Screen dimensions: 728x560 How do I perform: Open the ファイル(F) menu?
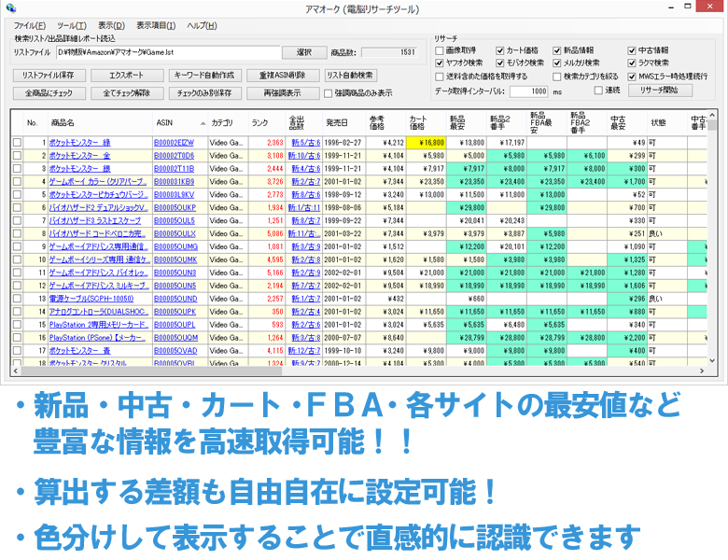pos(29,25)
